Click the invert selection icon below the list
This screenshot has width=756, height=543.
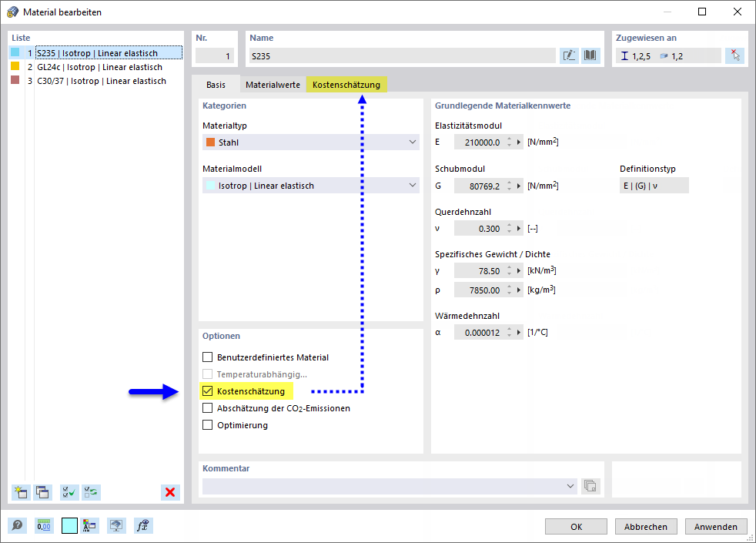[91, 492]
